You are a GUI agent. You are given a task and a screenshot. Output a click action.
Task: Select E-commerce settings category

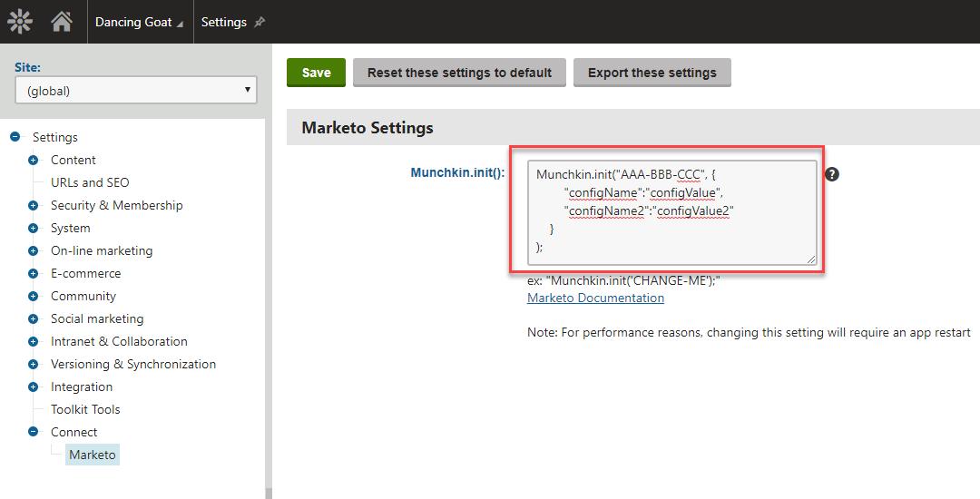[86, 274]
